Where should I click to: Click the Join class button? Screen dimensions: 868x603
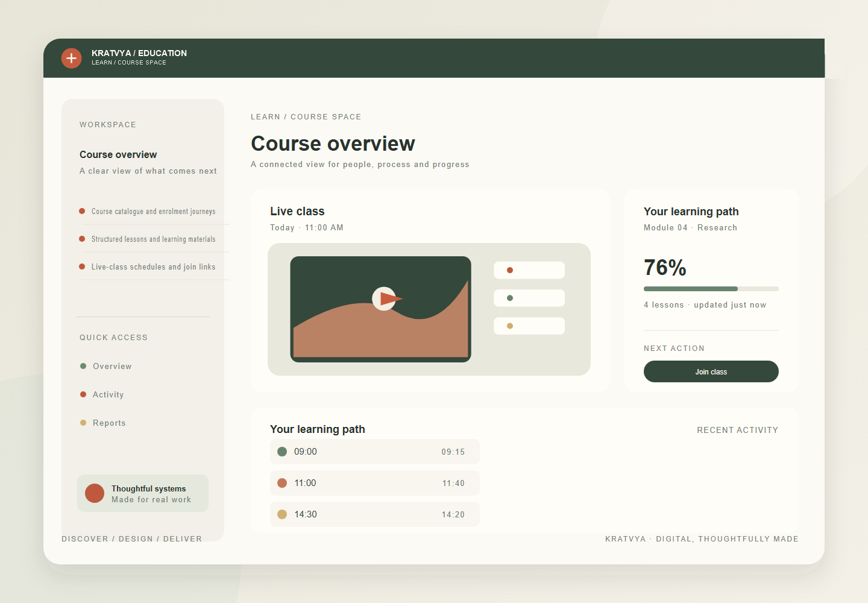pos(711,371)
